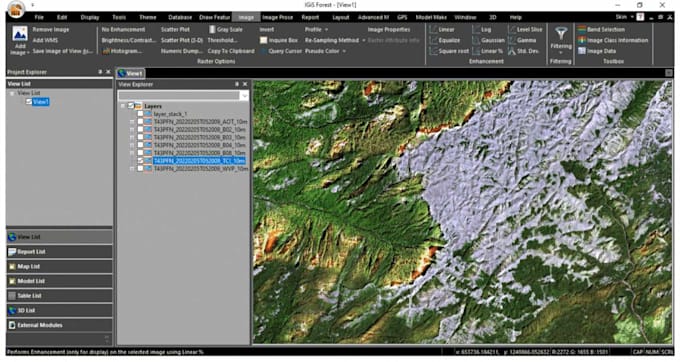
Task: Open Image Class Information
Action: point(612,40)
